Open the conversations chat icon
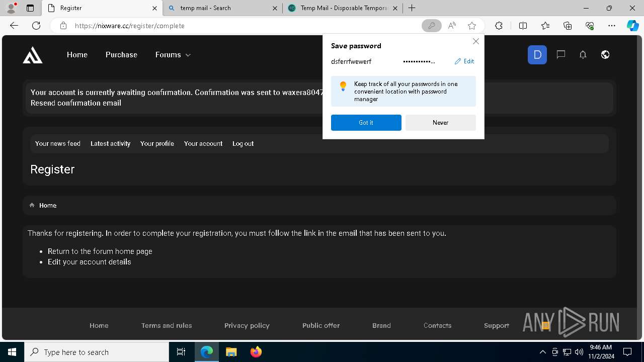This screenshot has height=362, width=644. coord(560,55)
